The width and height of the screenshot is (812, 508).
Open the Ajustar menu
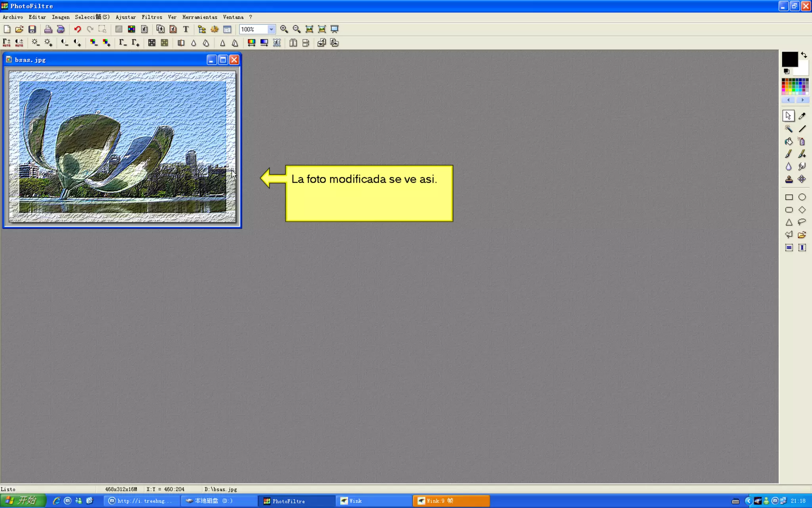(x=126, y=17)
